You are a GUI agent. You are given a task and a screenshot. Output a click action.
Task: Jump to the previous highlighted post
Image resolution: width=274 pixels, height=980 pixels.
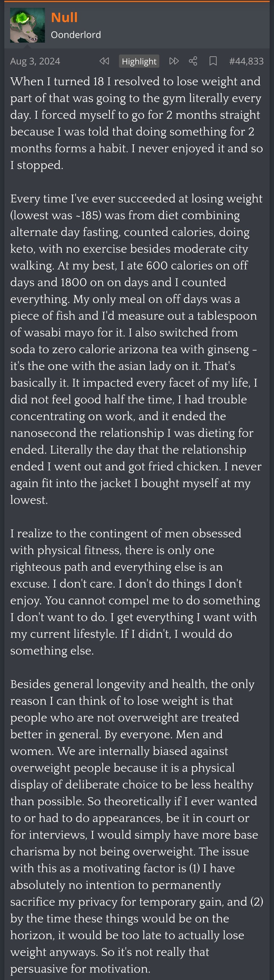(x=104, y=61)
